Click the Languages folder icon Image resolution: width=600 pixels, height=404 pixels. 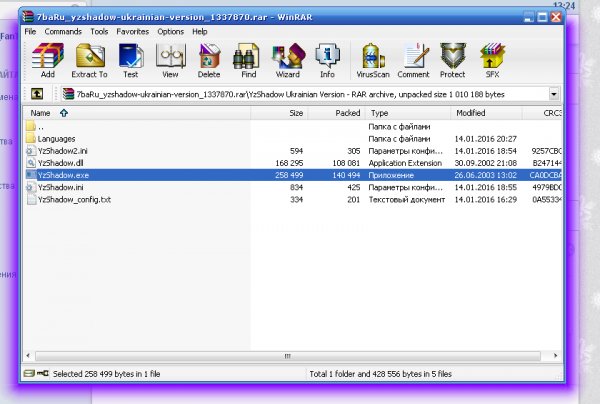point(31,138)
